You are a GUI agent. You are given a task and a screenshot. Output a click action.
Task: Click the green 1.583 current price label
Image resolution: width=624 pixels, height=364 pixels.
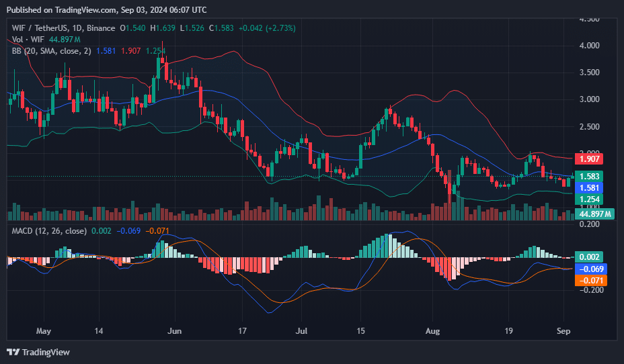tap(588, 176)
